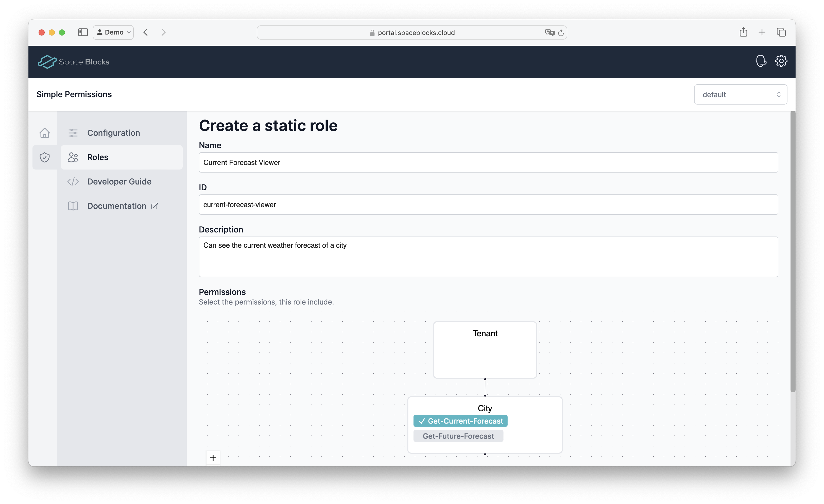Open settings gear in header
The width and height of the screenshot is (824, 504).
click(781, 61)
